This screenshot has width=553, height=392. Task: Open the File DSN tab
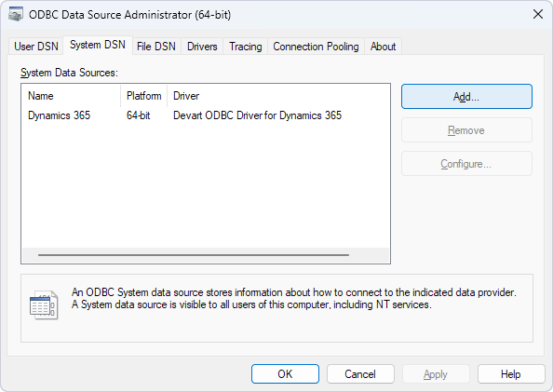click(156, 47)
